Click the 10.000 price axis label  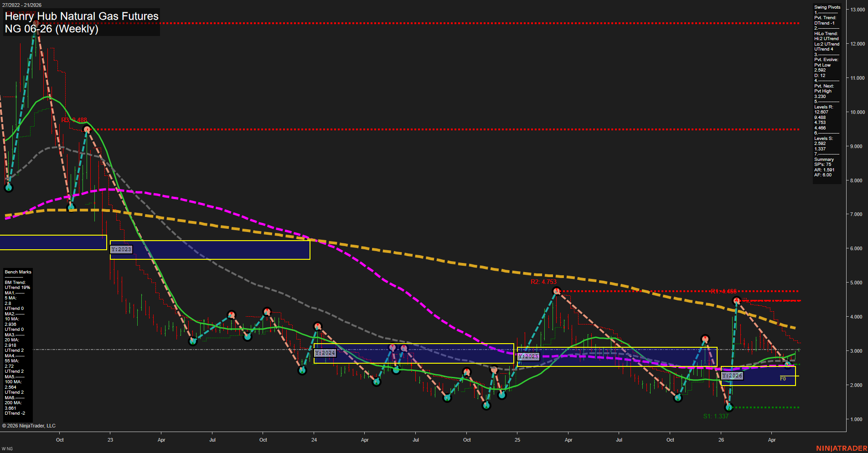tap(858, 112)
